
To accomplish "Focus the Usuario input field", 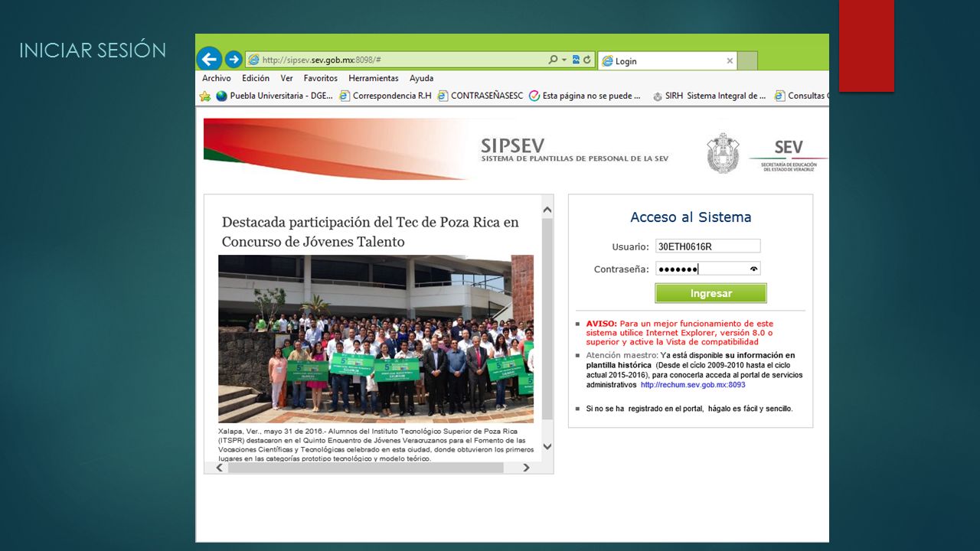I will pyautogui.click(x=707, y=246).
